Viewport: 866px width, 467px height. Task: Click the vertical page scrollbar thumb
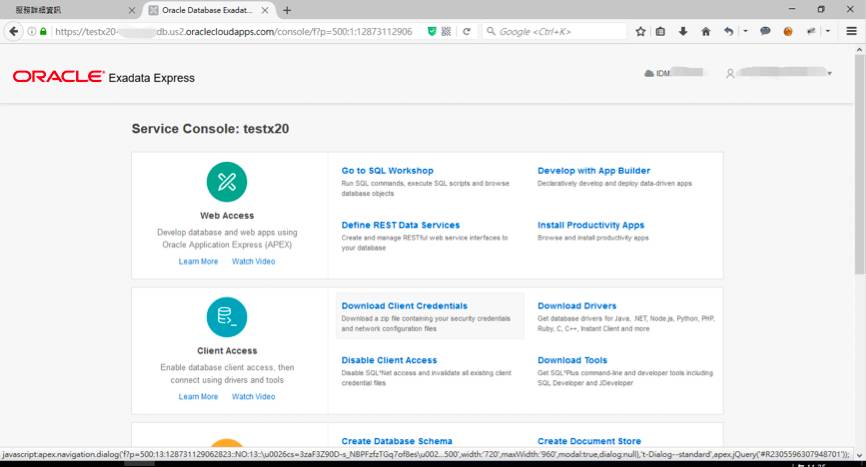pyautogui.click(x=859, y=164)
